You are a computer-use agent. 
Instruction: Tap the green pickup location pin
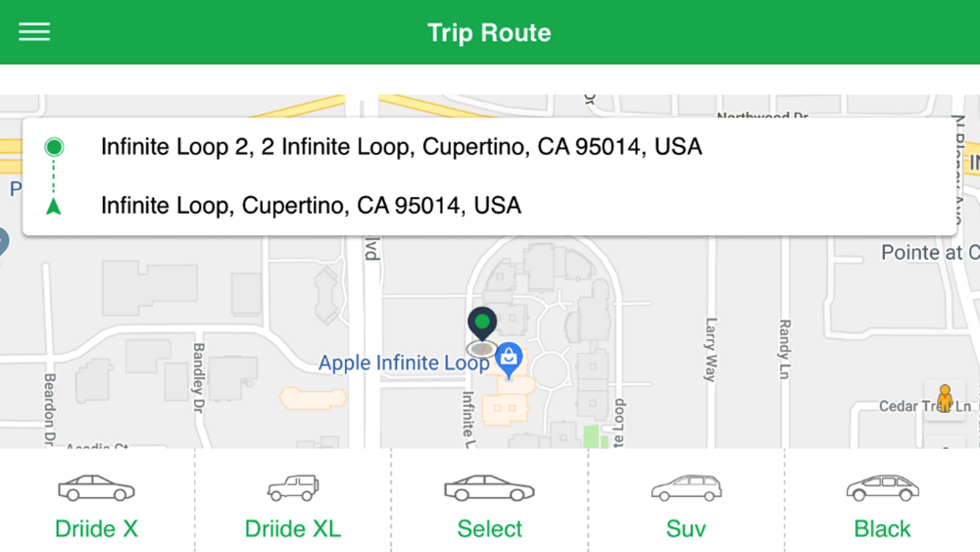point(482,324)
